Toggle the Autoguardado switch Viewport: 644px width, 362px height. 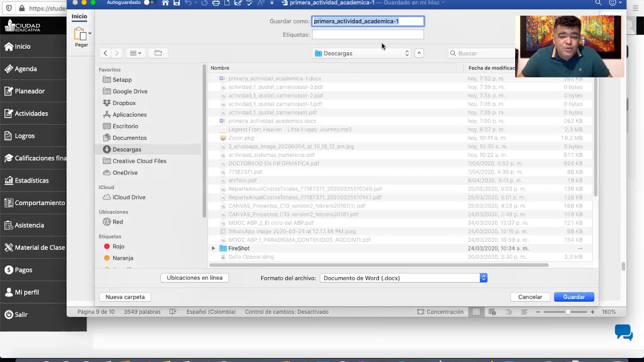pos(148,3)
